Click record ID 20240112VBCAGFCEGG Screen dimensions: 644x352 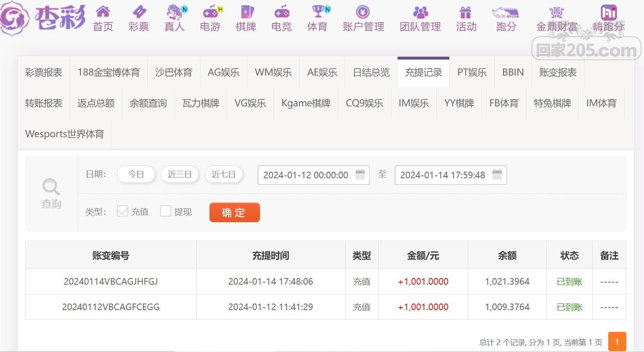(111, 307)
